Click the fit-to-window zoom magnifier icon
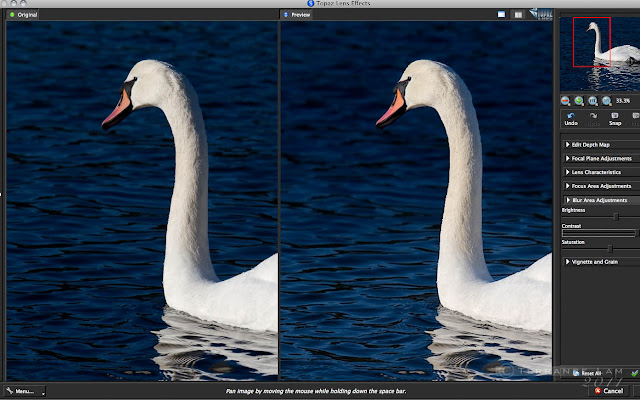The height and width of the screenshot is (400, 640). point(593,101)
